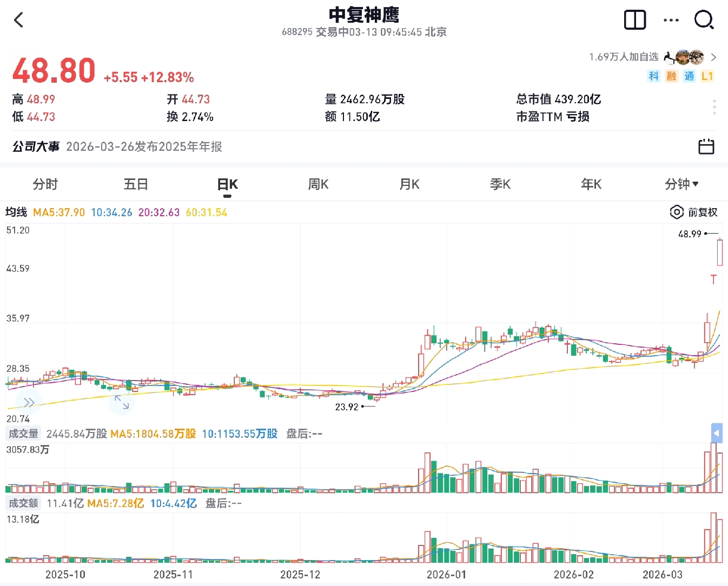Tap the expand chart fullscreen icon
This screenshot has height=586, width=728.
[x=122, y=402]
